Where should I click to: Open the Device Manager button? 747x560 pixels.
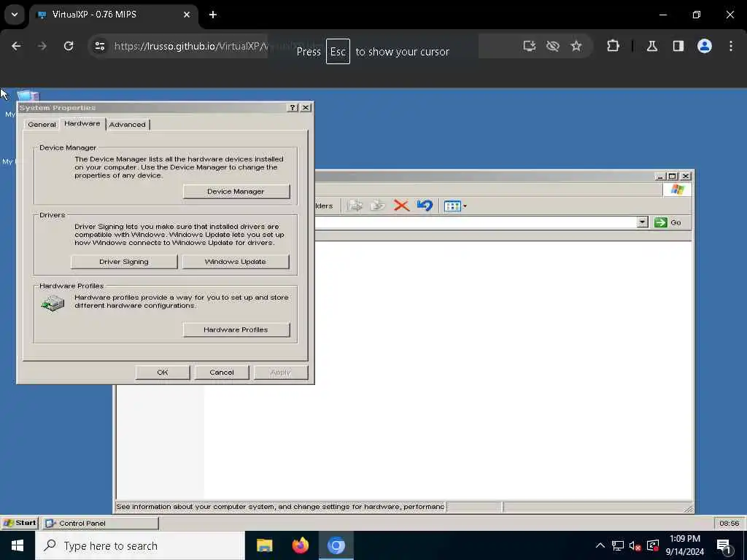point(236,192)
